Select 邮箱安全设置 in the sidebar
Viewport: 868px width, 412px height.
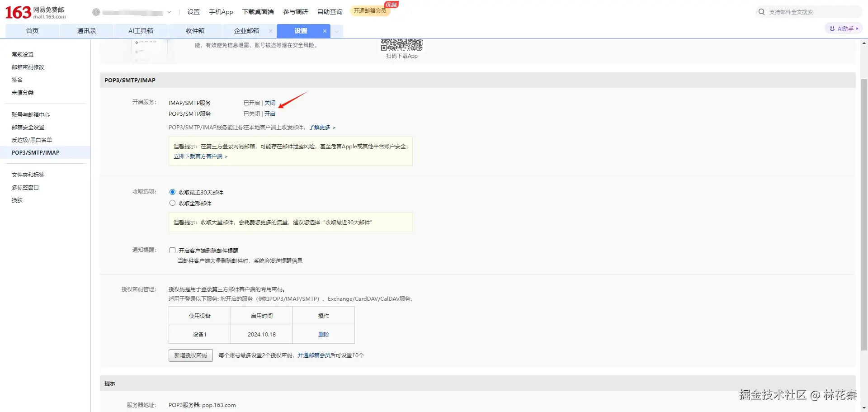tap(28, 127)
